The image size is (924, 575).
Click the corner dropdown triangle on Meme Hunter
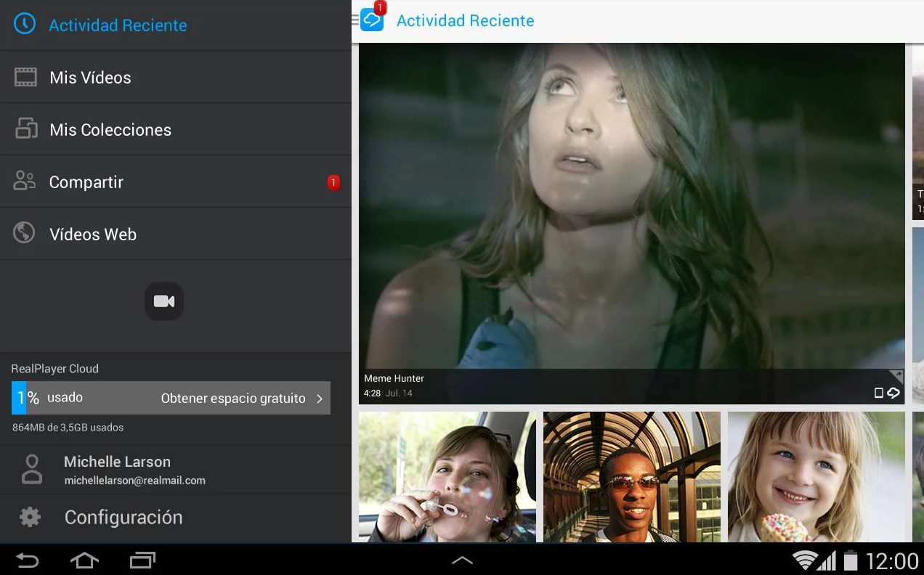coord(898,376)
